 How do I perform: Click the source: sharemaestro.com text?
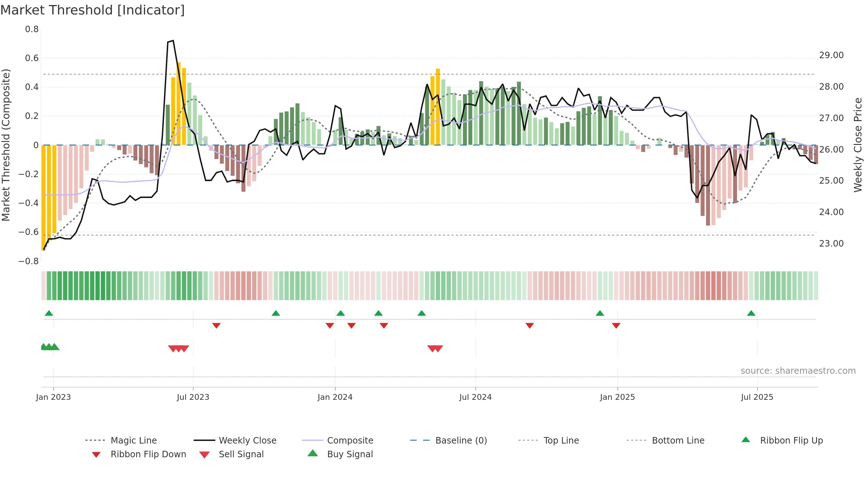798,371
